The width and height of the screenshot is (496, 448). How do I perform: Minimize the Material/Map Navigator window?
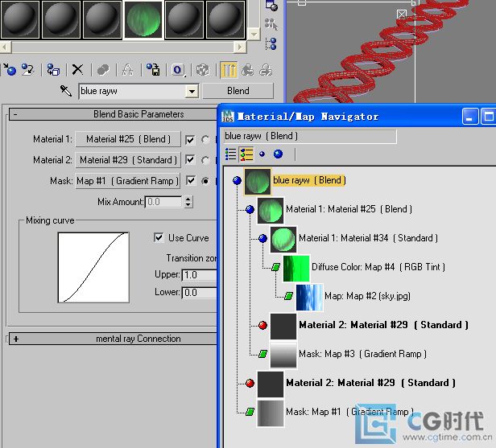click(470, 117)
